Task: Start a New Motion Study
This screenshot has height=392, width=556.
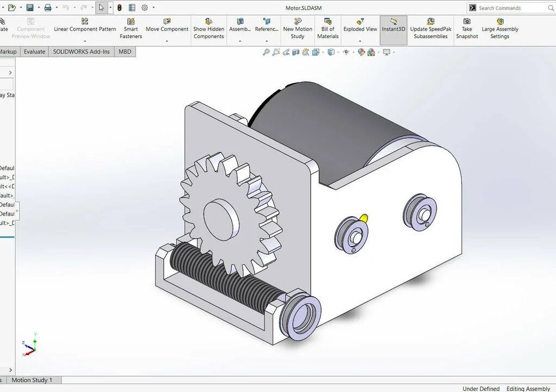Action: point(297,29)
